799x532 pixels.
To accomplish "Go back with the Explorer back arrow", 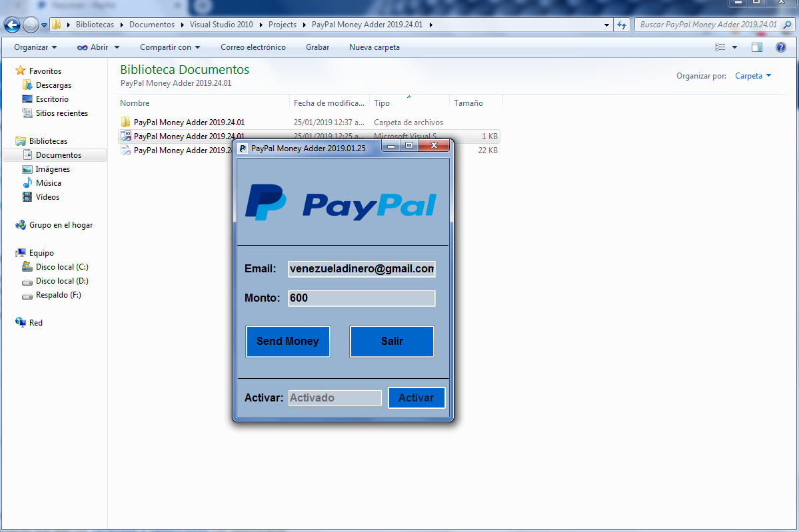I will tap(12, 25).
